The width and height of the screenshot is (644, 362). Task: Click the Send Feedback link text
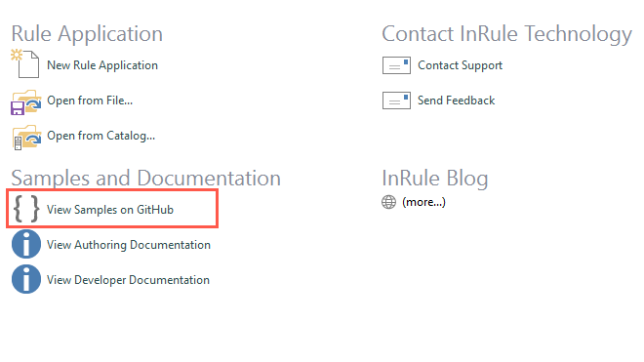[457, 101]
